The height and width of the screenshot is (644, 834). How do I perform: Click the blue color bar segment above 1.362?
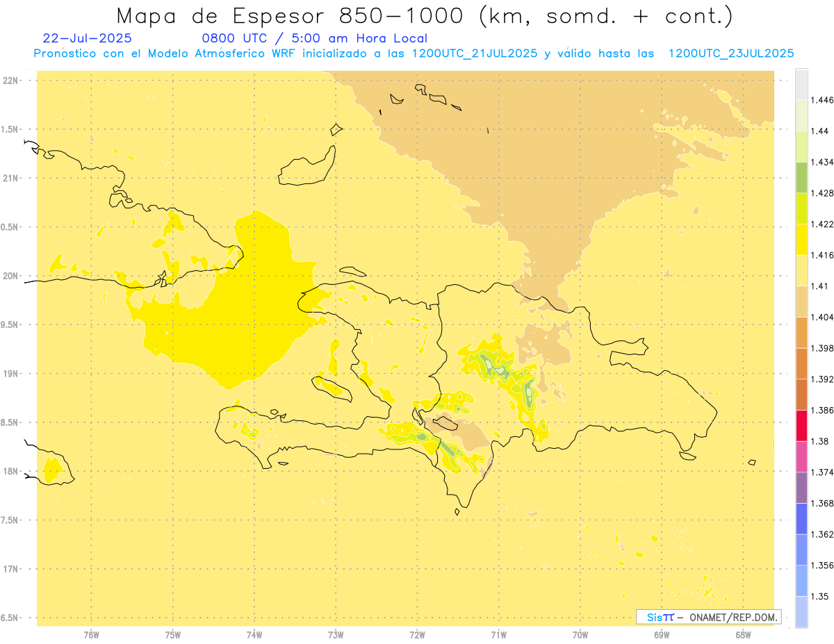(801, 518)
